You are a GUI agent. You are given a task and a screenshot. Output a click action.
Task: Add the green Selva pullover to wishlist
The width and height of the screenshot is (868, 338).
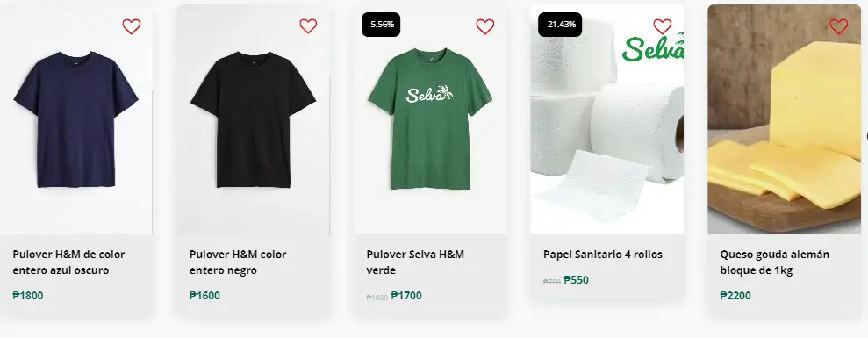click(x=485, y=26)
